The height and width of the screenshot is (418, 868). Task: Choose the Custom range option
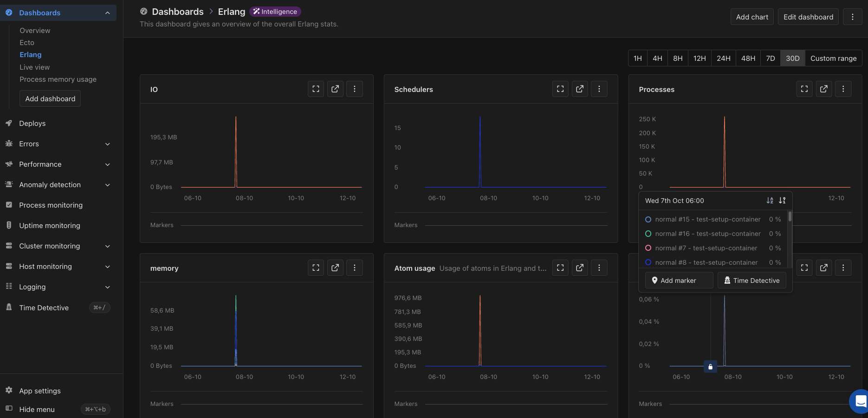834,59
